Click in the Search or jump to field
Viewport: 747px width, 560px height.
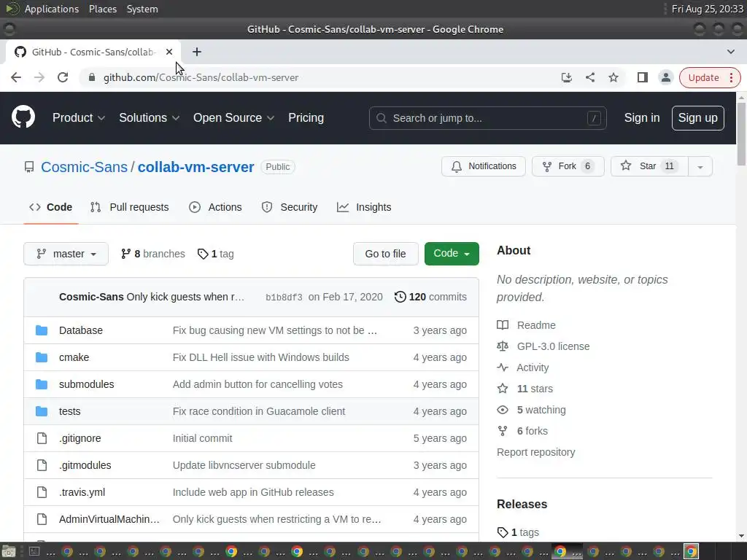click(487, 118)
